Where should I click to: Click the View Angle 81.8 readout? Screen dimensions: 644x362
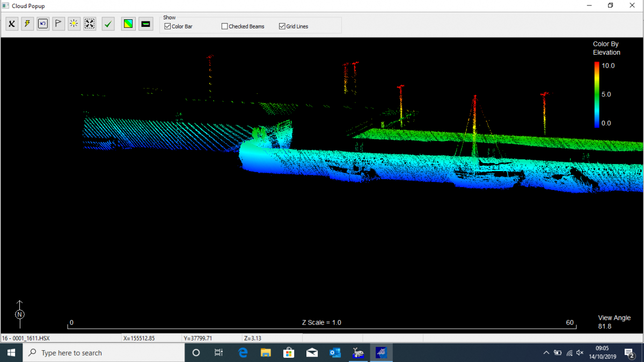tap(613, 321)
